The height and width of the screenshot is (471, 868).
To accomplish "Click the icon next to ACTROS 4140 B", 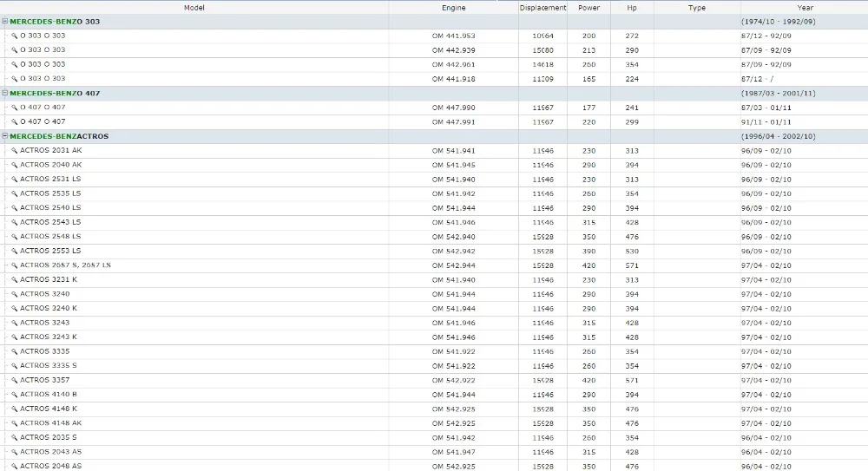I will click(x=15, y=395).
